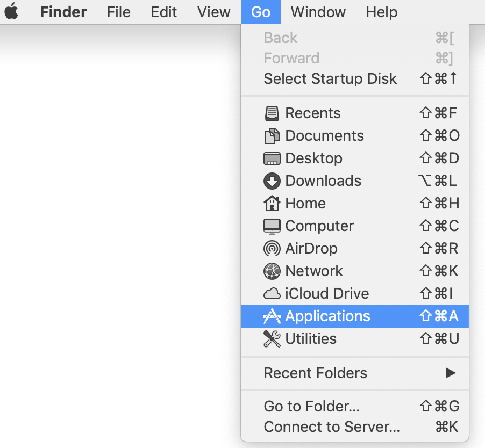The image size is (485, 448).
Task: Click the Home house icon
Action: click(272, 203)
